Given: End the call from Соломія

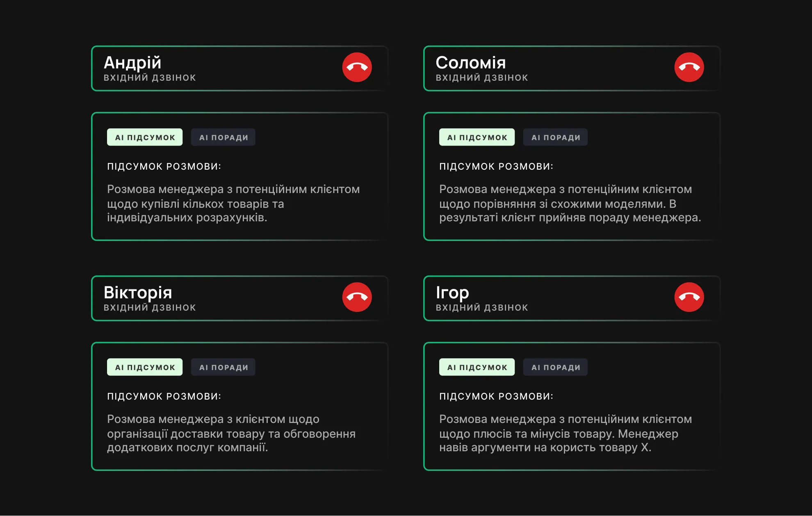Looking at the screenshot, I should tap(689, 67).
